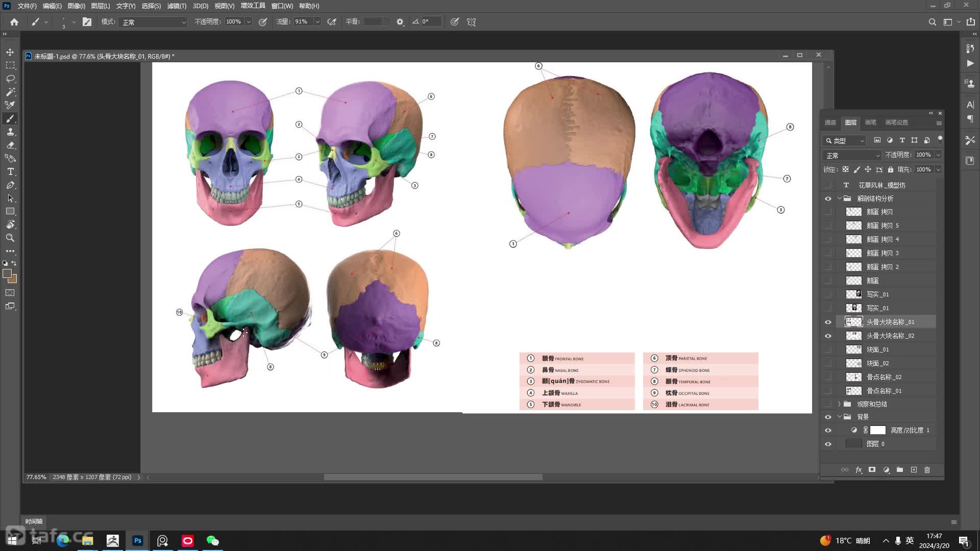The image size is (980, 551).
Task: Collapse the 背景 group
Action: point(839,417)
